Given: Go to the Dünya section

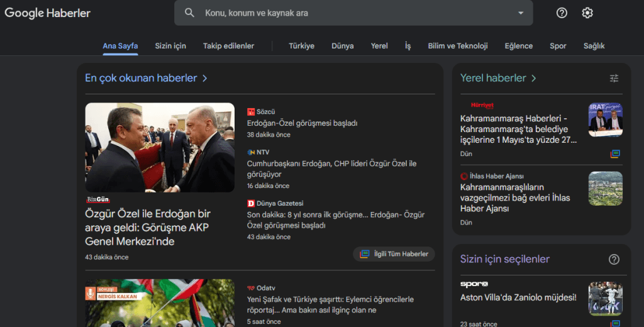Looking at the screenshot, I should (x=343, y=46).
